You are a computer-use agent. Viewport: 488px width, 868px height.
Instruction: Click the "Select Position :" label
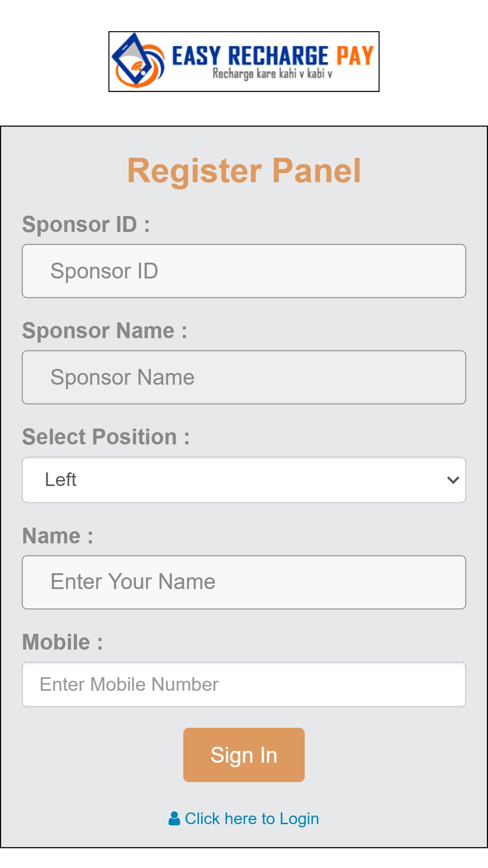pyautogui.click(x=106, y=437)
